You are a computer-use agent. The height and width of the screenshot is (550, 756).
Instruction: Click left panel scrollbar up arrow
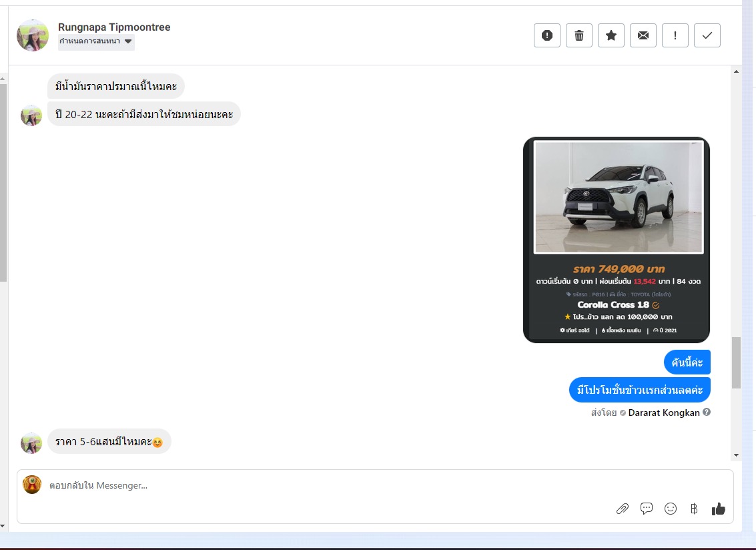pos(3,78)
